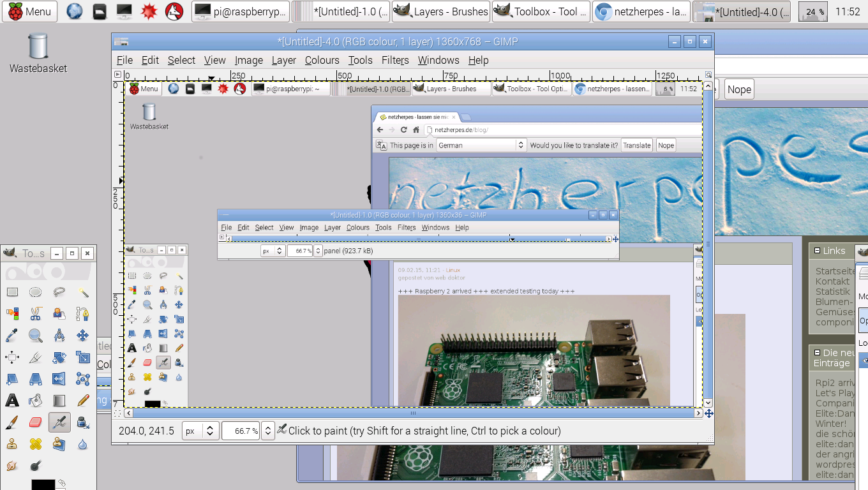
Task: Open the Layer menu in GIMP
Action: coord(283,60)
